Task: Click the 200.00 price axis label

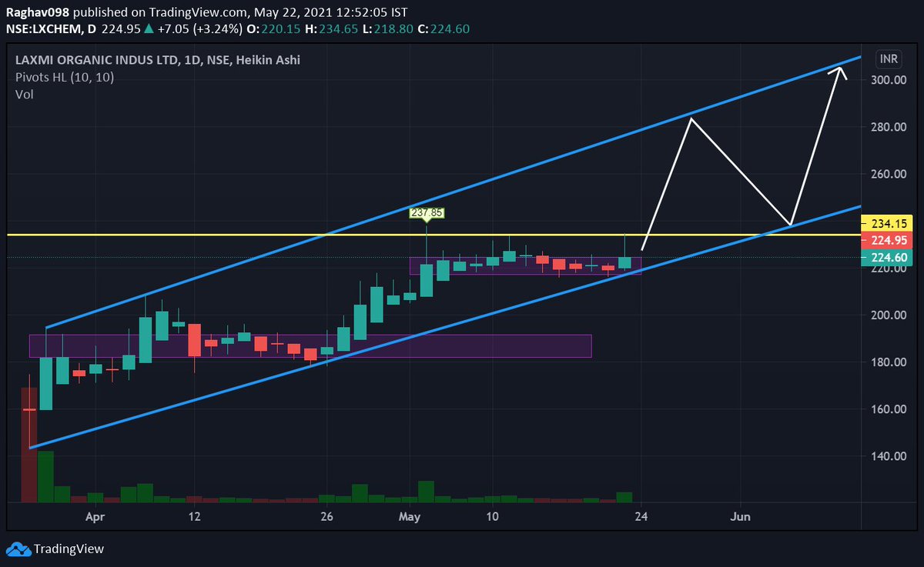Action: coord(887,315)
